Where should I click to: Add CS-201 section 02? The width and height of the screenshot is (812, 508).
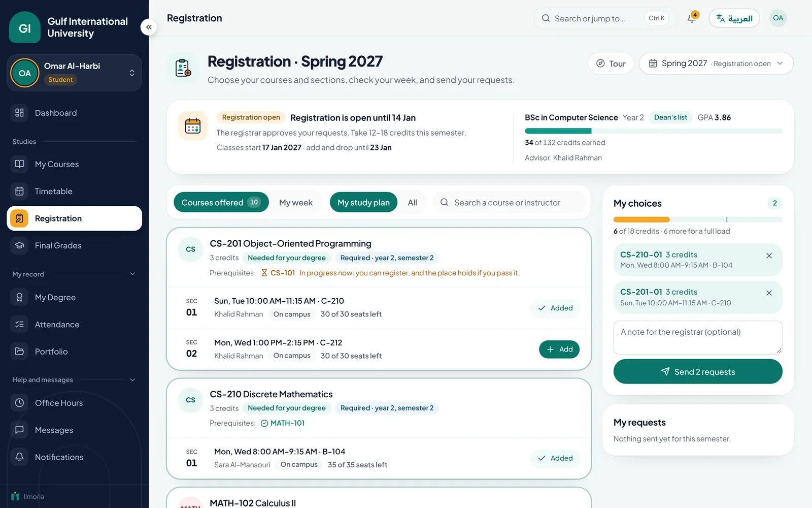[559, 350]
